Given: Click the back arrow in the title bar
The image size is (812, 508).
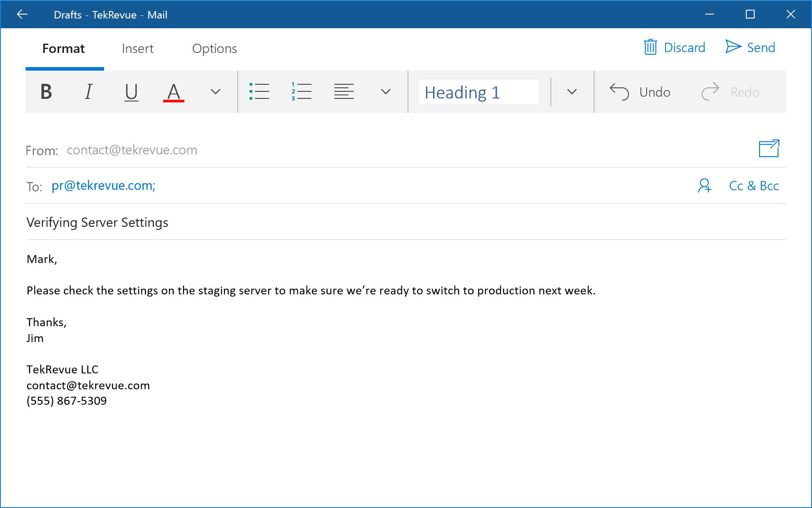Looking at the screenshot, I should tap(22, 15).
